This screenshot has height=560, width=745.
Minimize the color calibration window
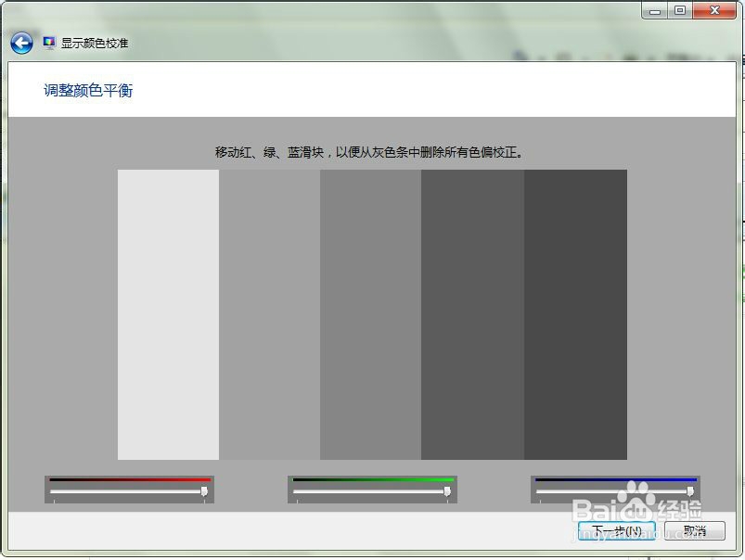tap(655, 10)
